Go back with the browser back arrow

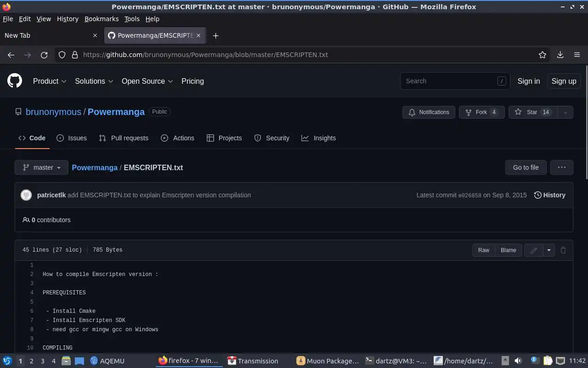(11, 55)
